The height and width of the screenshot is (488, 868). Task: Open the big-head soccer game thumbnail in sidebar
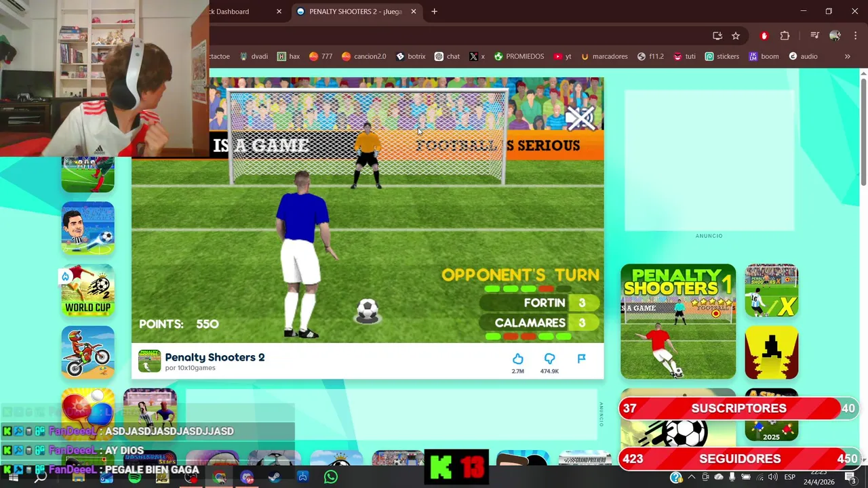point(87,228)
